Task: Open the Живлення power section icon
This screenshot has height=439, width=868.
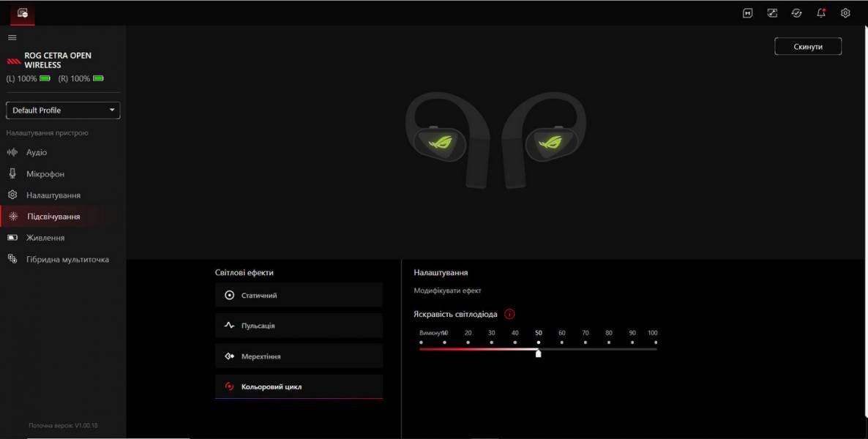Action: 12,237
